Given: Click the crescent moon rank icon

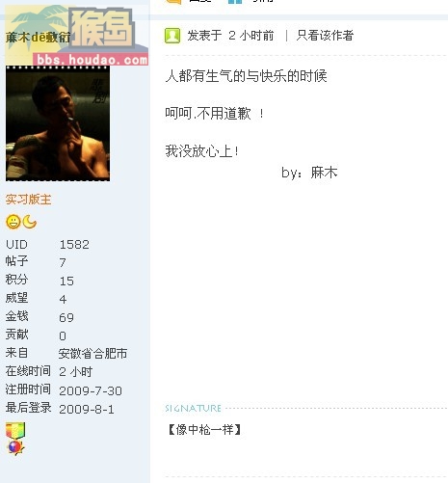Looking at the screenshot, I should click(30, 222).
